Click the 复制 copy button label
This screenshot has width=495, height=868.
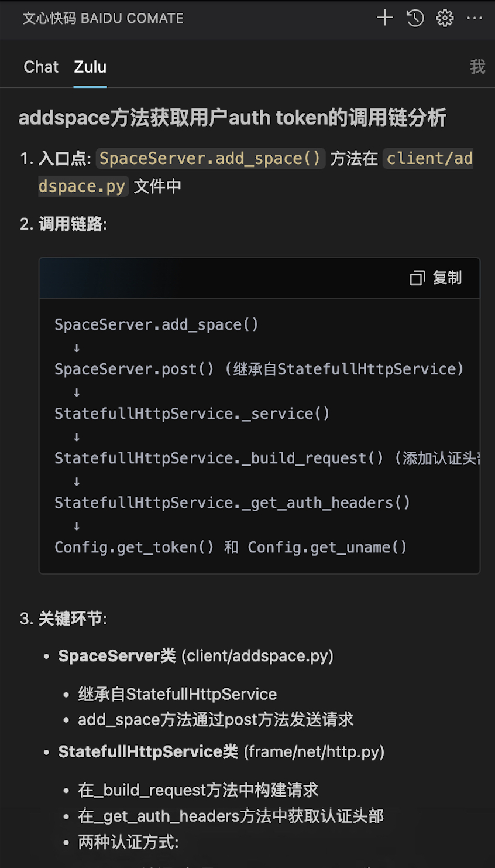[x=447, y=278]
